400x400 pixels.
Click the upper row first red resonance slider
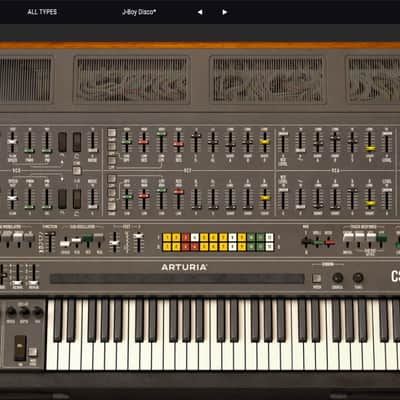(144, 142)
